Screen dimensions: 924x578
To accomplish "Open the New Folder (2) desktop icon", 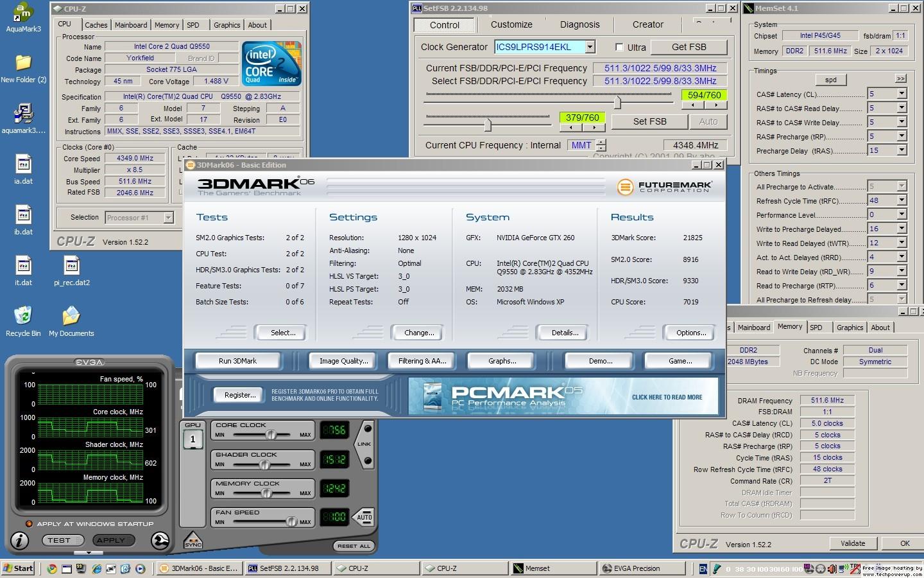I will coord(23,68).
